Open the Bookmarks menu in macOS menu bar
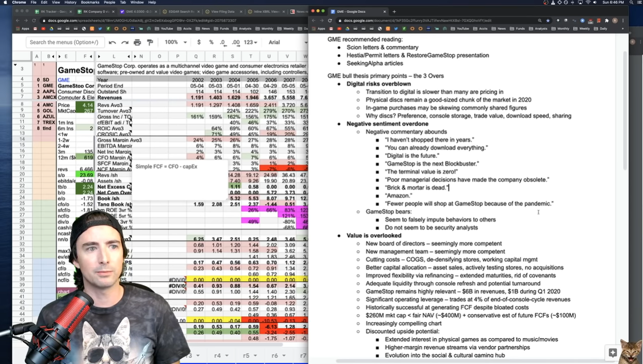 click(x=90, y=3)
